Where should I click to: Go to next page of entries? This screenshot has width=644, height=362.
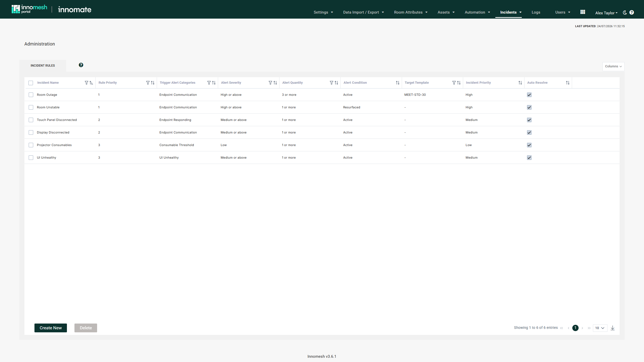click(582, 328)
